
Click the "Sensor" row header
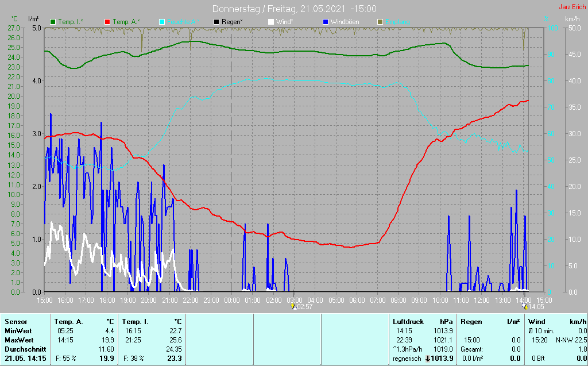click(16, 322)
